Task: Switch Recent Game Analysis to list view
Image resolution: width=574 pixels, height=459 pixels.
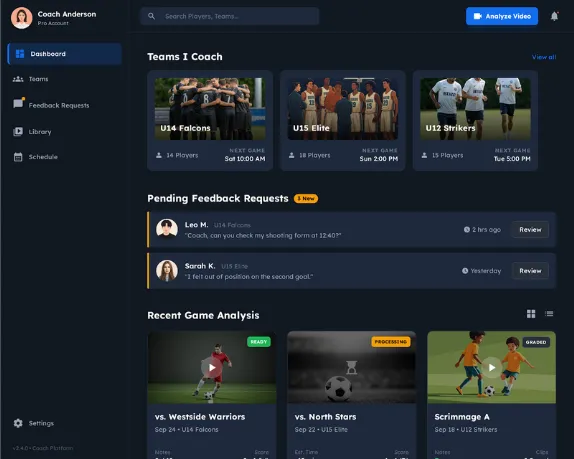Action: 549,314
